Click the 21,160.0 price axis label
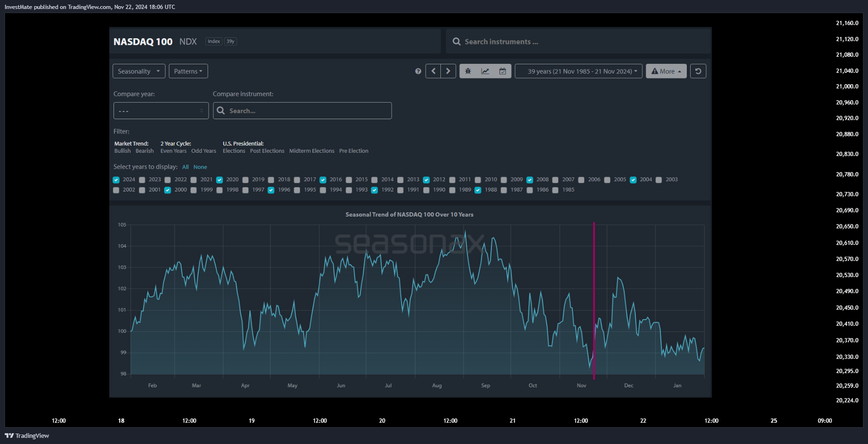This screenshot has width=868, height=444. point(847,23)
